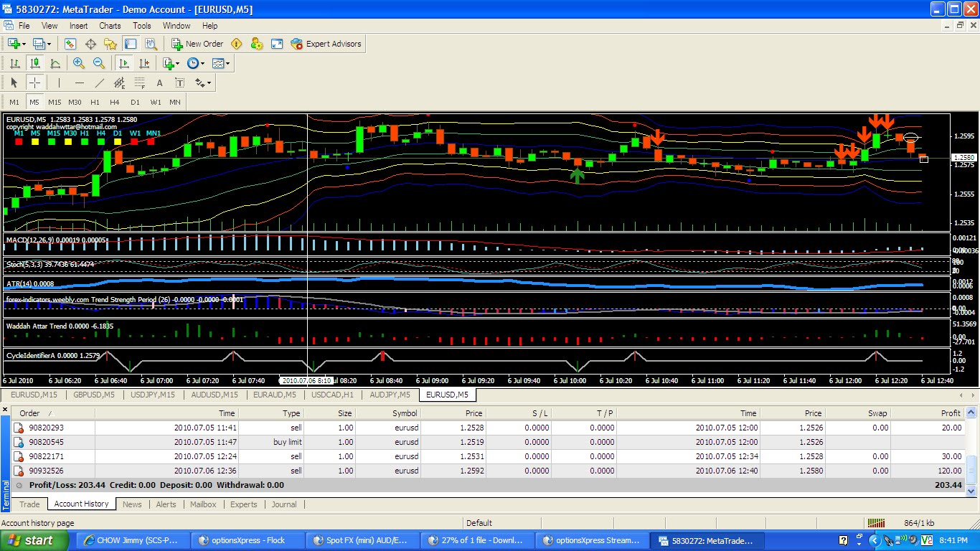This screenshot has height=551, width=980.
Task: Switch to AUDJPY,M5 chart tab
Action: click(390, 395)
